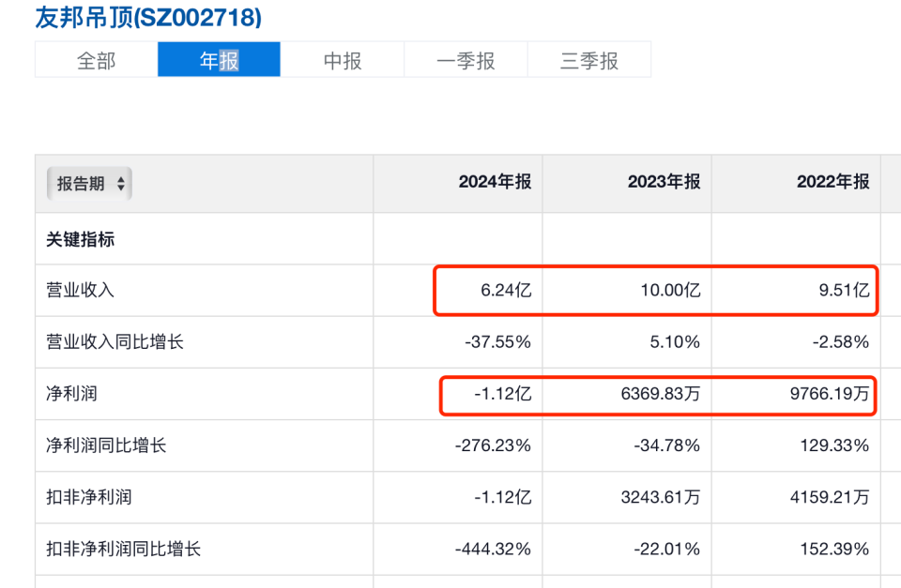This screenshot has width=901, height=588.
Task: Select the 净利润 row label
Action: click(72, 394)
